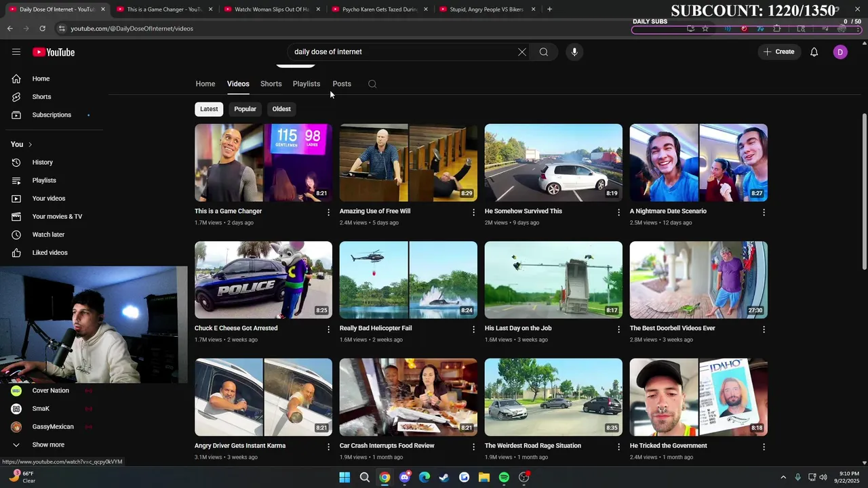Search within the channel icon
Image resolution: width=868 pixels, height=488 pixels.
coord(372,84)
